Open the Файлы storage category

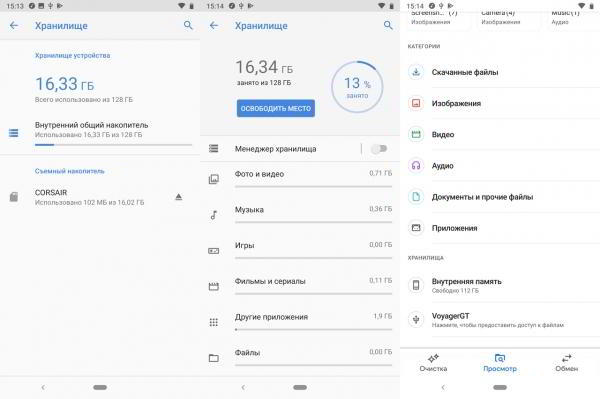point(300,358)
